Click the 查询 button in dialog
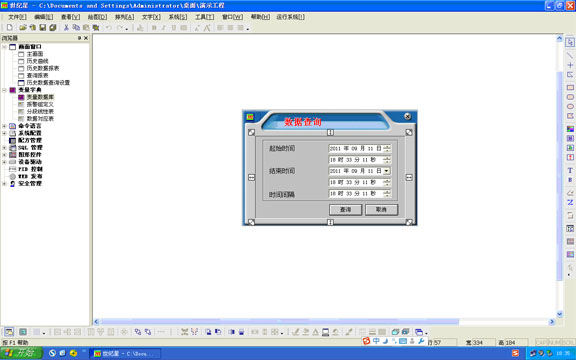The height and width of the screenshot is (360, 576). (345, 210)
